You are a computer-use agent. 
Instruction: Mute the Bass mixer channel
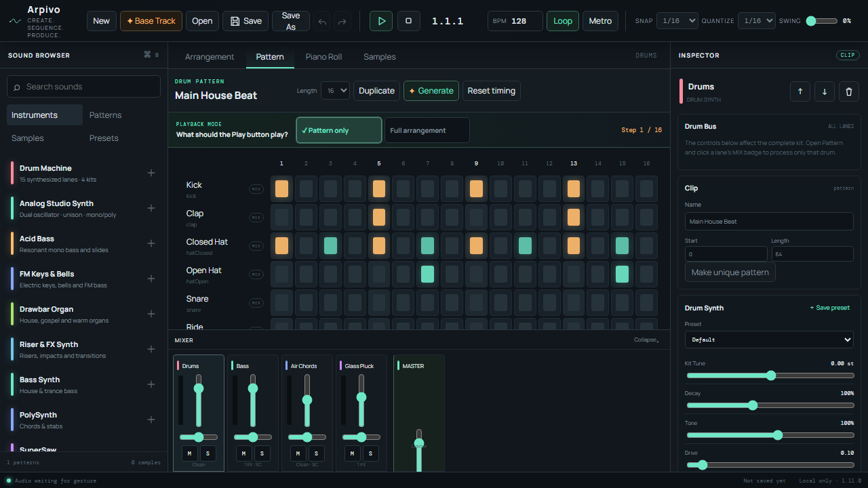coord(243,453)
